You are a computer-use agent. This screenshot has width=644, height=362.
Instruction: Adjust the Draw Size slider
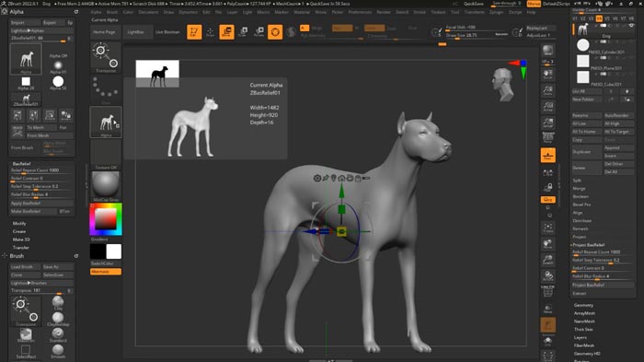pyautogui.click(x=477, y=36)
